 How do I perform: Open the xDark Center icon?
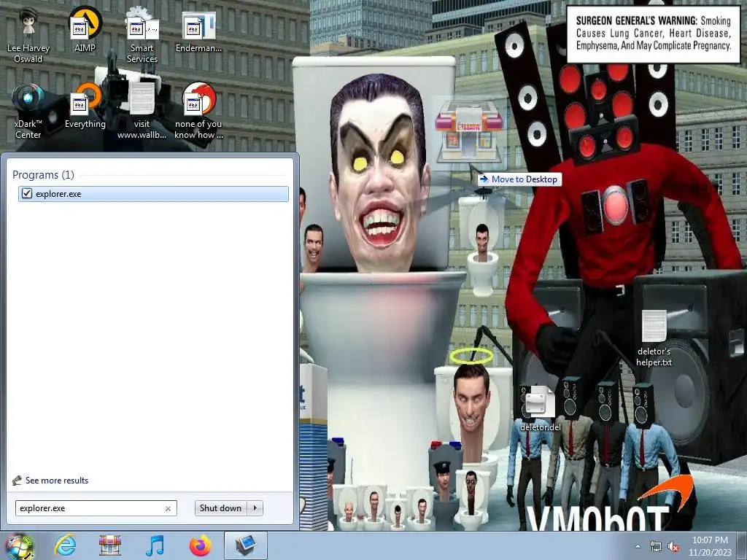pos(28,111)
